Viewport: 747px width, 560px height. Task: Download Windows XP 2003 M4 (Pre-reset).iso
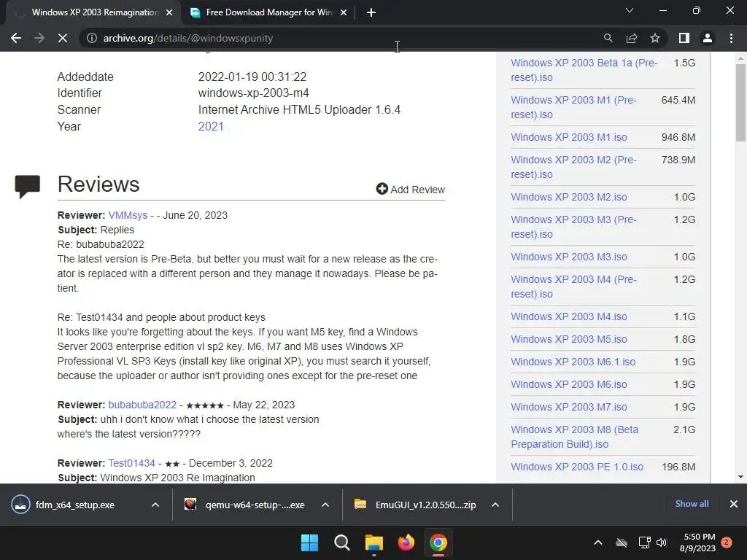click(573, 287)
